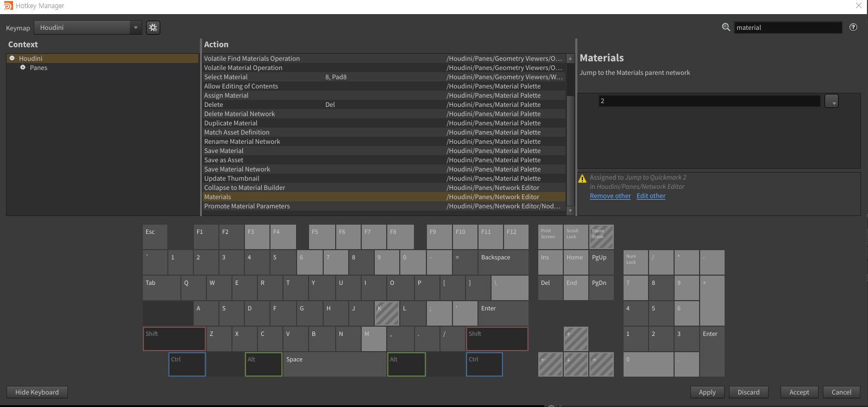Click the Hide Keyboard button
The width and height of the screenshot is (868, 407).
[37, 392]
